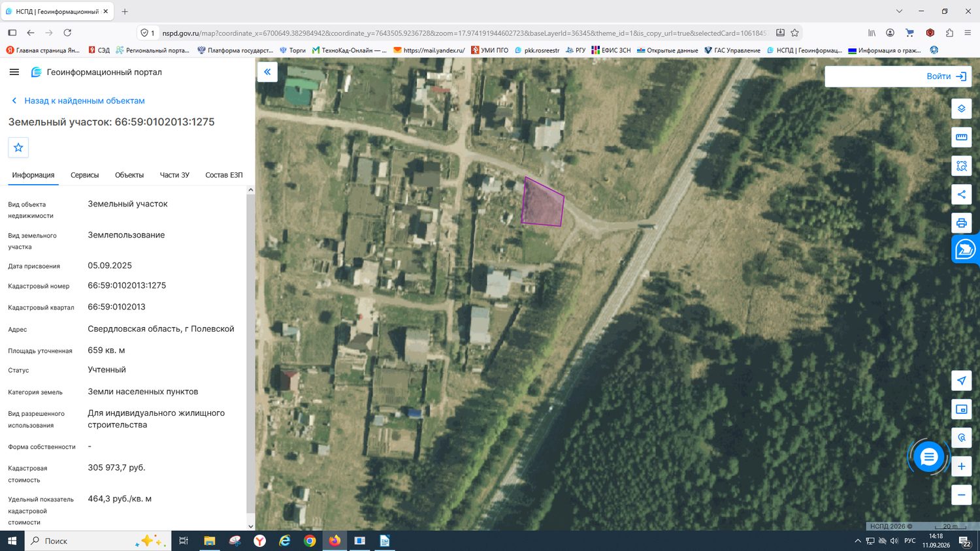Activate the area selection search tool
980x551 pixels.
pyautogui.click(x=961, y=166)
